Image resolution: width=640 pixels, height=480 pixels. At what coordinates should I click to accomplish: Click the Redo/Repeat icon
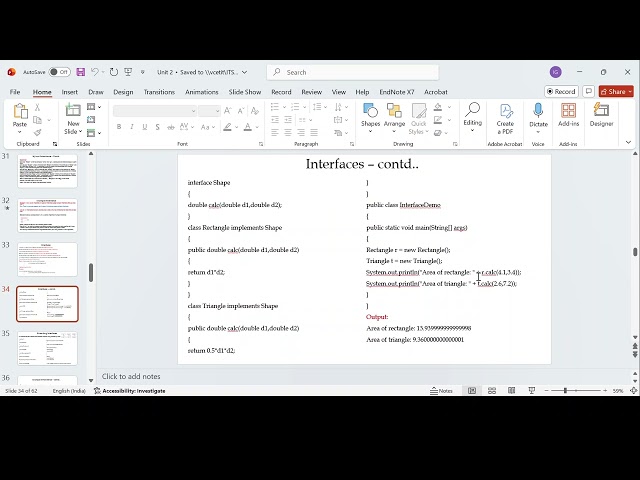(x=114, y=72)
